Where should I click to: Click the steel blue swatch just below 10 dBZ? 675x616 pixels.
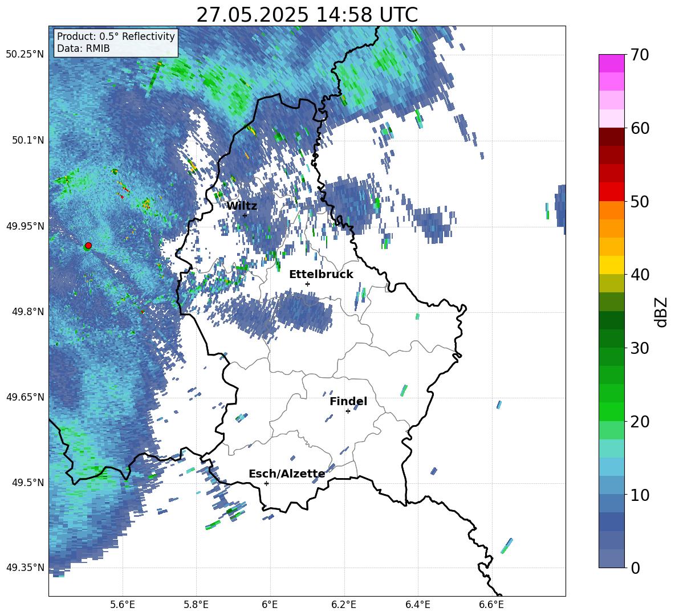[x=612, y=503]
